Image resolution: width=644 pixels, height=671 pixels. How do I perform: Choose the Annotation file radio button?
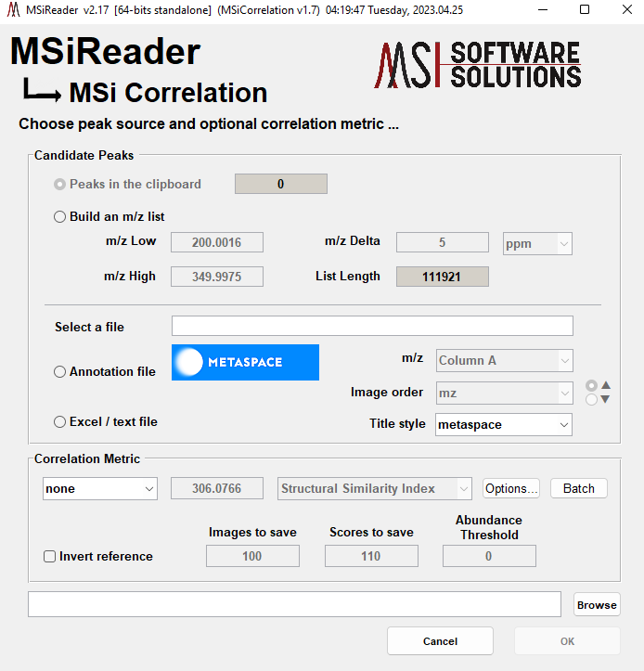[60, 371]
